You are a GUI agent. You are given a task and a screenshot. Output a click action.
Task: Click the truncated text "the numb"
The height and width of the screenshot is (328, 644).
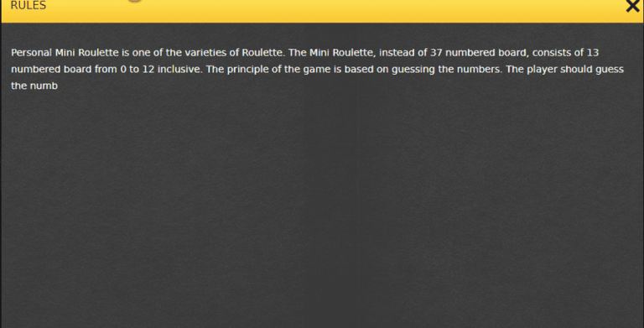coord(34,86)
